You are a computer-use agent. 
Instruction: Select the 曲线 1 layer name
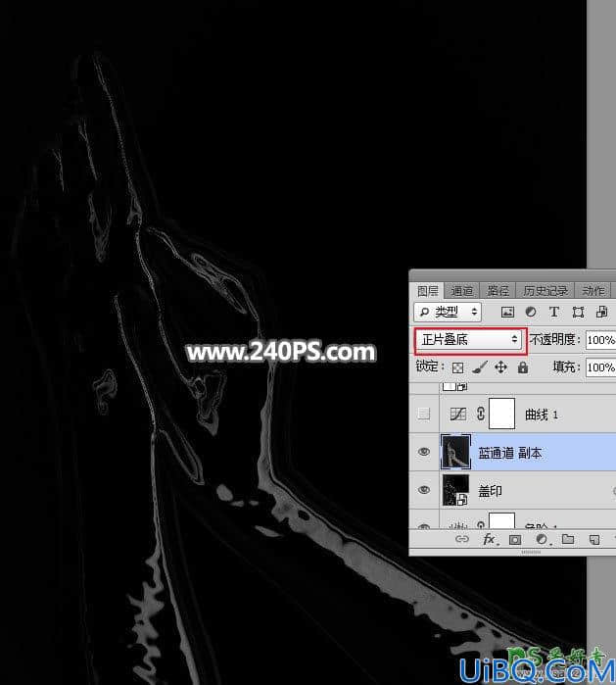point(541,415)
